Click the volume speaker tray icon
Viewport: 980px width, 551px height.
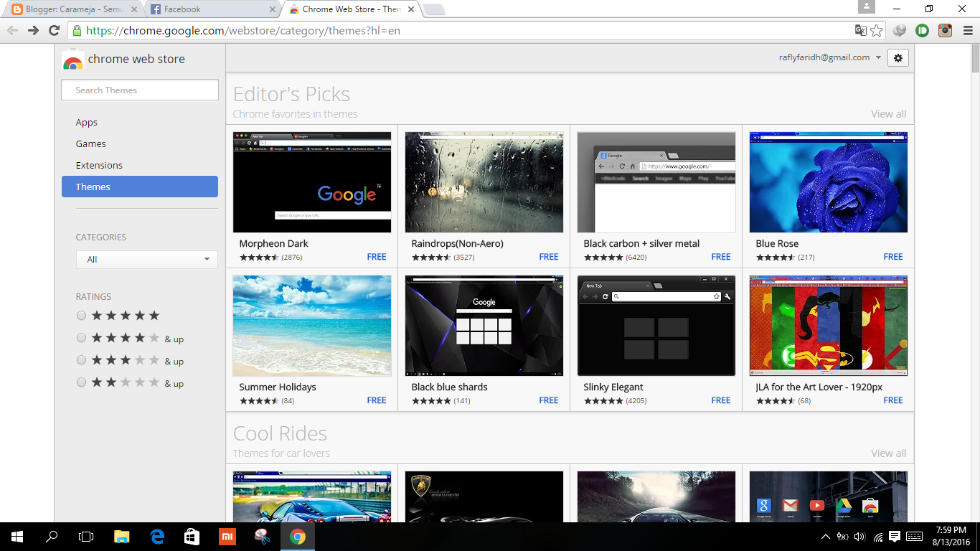pyautogui.click(x=859, y=537)
